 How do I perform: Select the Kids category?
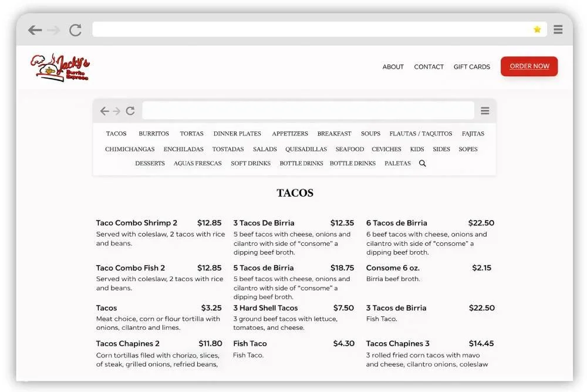pyautogui.click(x=417, y=149)
